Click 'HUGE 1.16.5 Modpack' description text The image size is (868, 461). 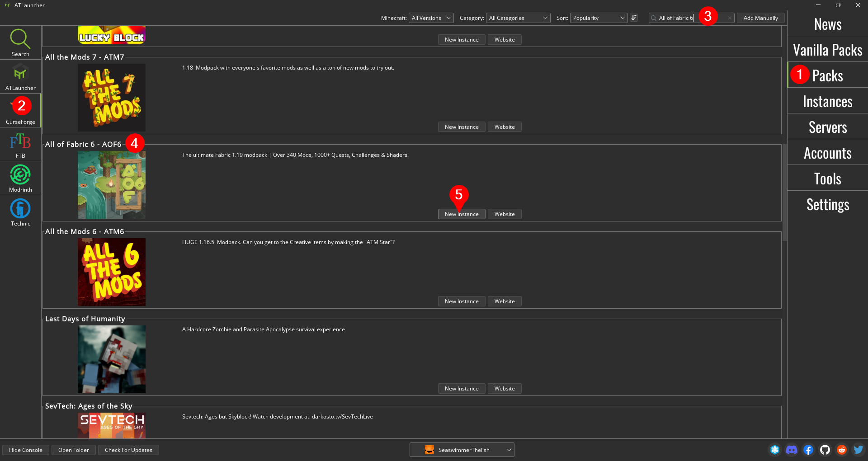[x=288, y=242]
